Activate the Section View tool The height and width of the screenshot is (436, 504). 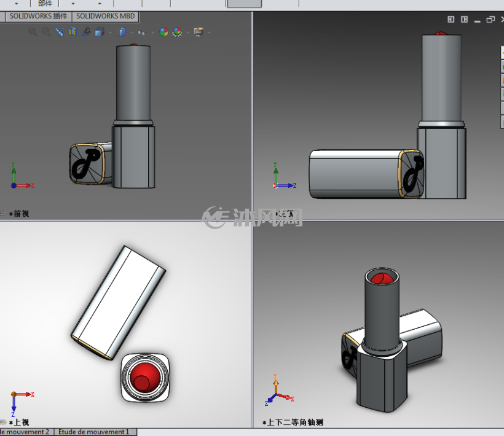(73, 31)
